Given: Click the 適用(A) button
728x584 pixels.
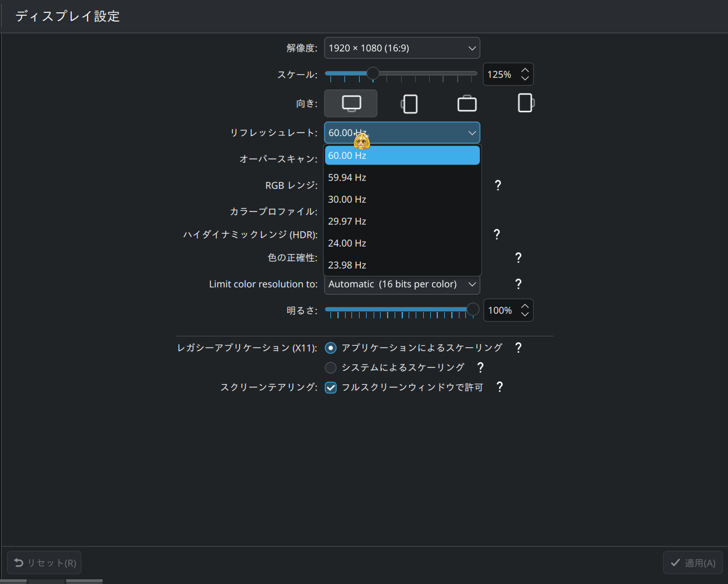Looking at the screenshot, I should click(692, 562).
